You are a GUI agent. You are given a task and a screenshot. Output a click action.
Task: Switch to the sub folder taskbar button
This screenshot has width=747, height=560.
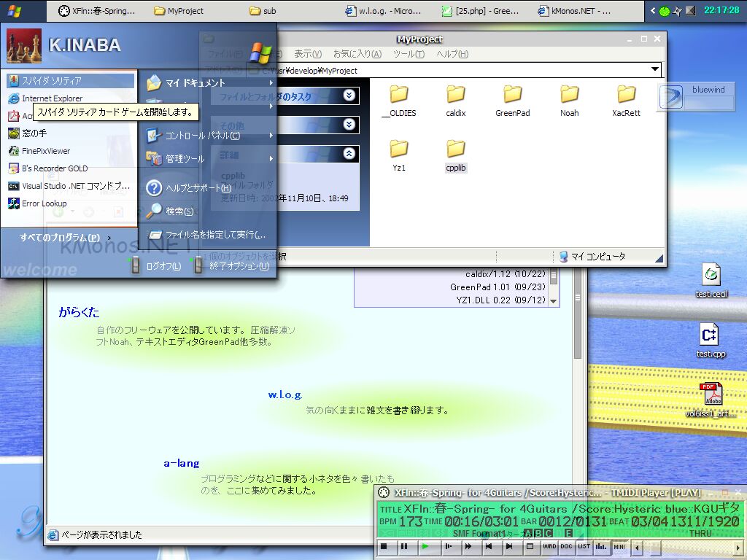(x=263, y=11)
